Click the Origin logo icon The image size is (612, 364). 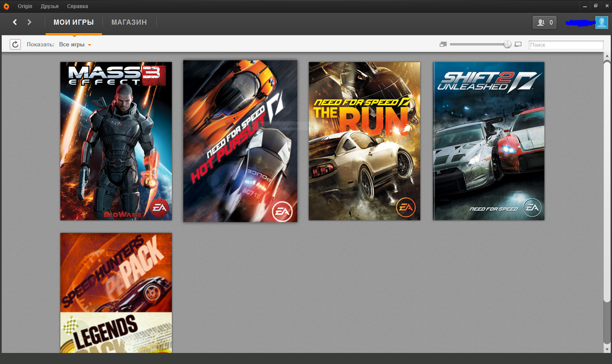6,6
